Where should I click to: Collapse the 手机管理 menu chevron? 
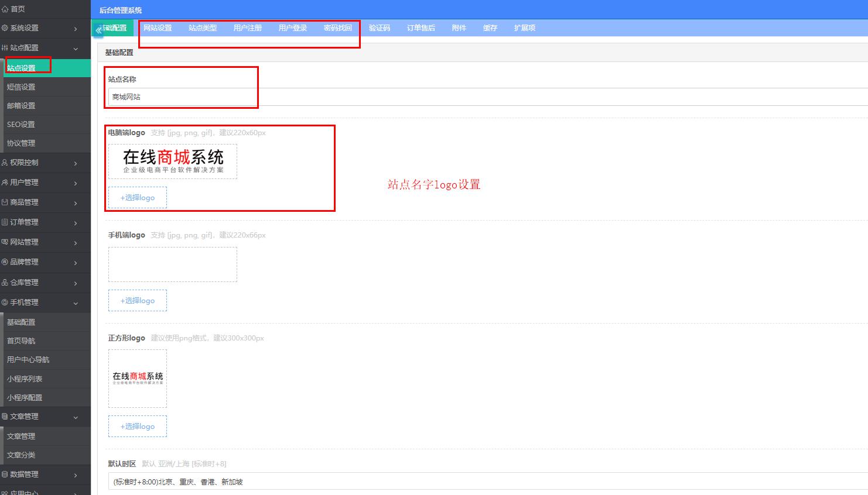tap(76, 303)
